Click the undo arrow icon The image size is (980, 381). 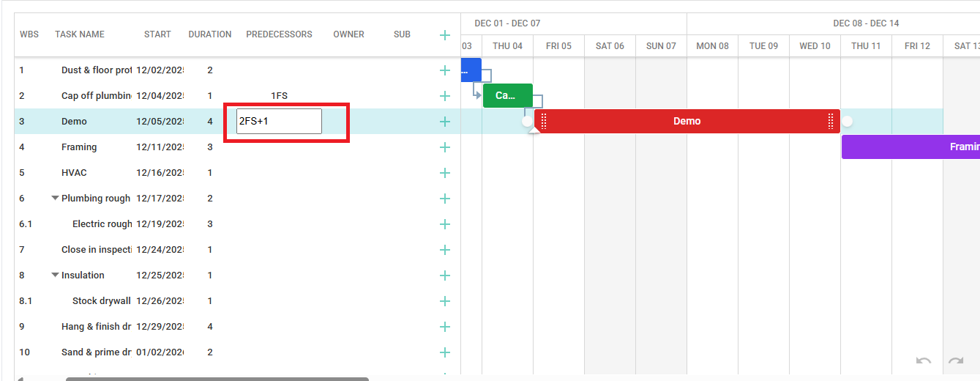pyautogui.click(x=924, y=361)
